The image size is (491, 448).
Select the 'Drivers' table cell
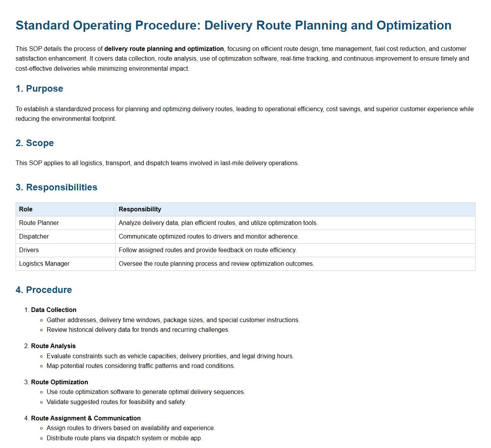[29, 250]
